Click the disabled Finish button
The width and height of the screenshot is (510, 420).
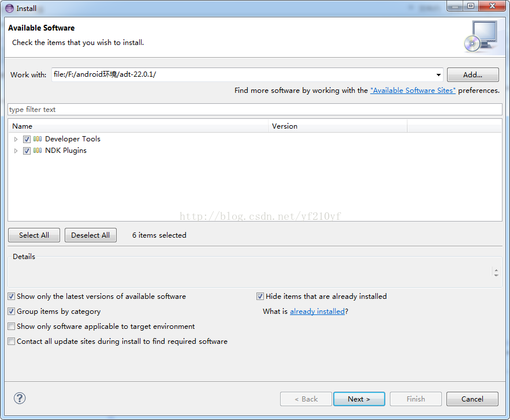416,399
